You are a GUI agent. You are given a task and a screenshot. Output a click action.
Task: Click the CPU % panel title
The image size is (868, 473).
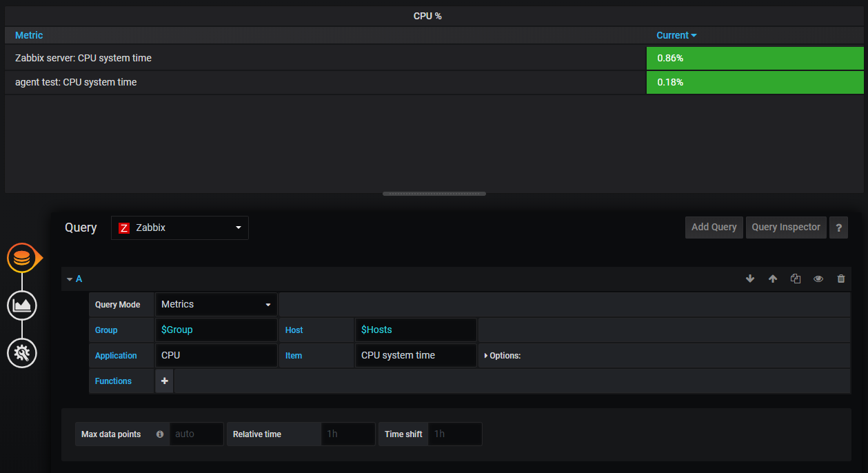tap(427, 16)
